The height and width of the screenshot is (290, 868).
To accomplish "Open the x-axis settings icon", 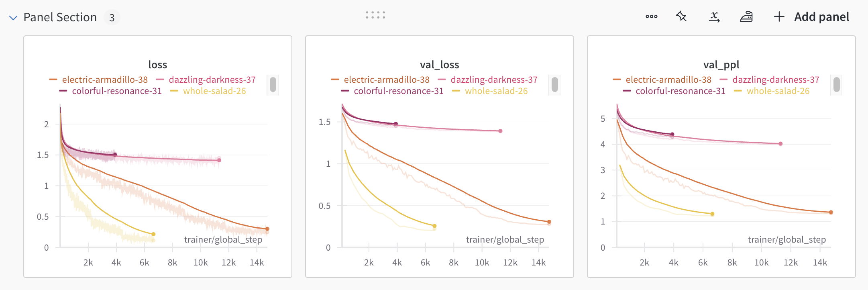I will click(x=714, y=17).
